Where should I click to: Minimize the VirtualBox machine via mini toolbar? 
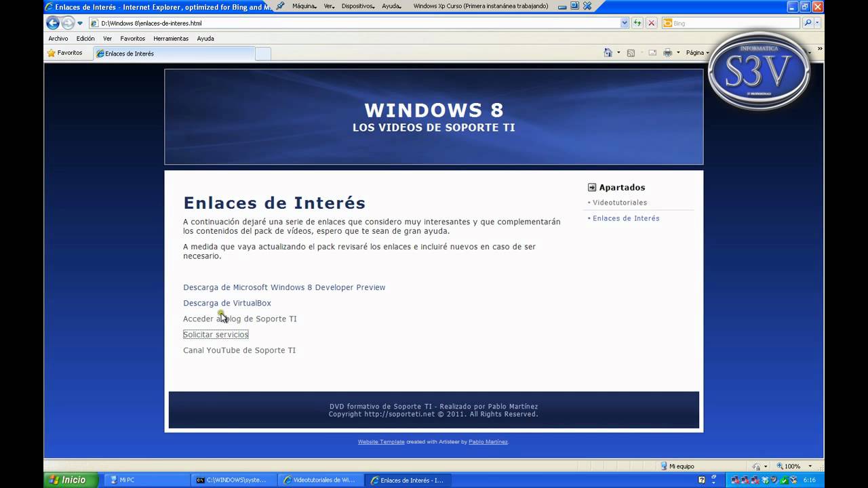coord(562,6)
